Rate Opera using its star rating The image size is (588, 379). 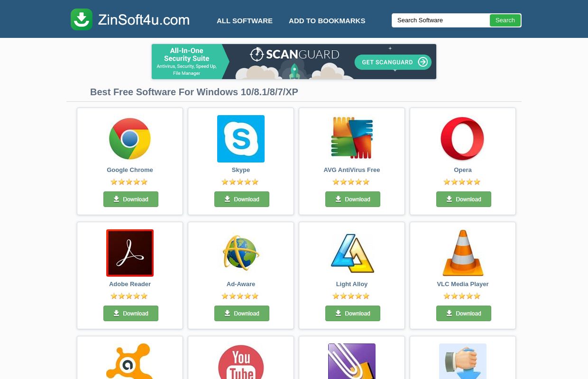tap(461, 181)
